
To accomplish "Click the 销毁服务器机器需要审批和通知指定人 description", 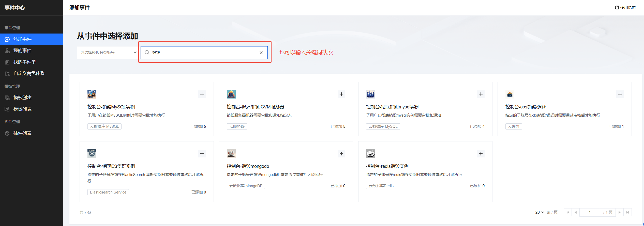I will tap(259, 115).
